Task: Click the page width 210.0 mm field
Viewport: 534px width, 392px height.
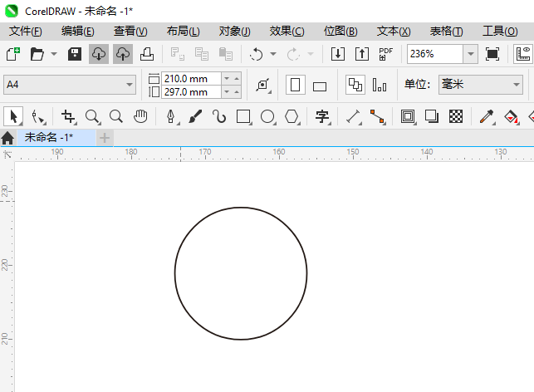Action: pyautogui.click(x=191, y=79)
